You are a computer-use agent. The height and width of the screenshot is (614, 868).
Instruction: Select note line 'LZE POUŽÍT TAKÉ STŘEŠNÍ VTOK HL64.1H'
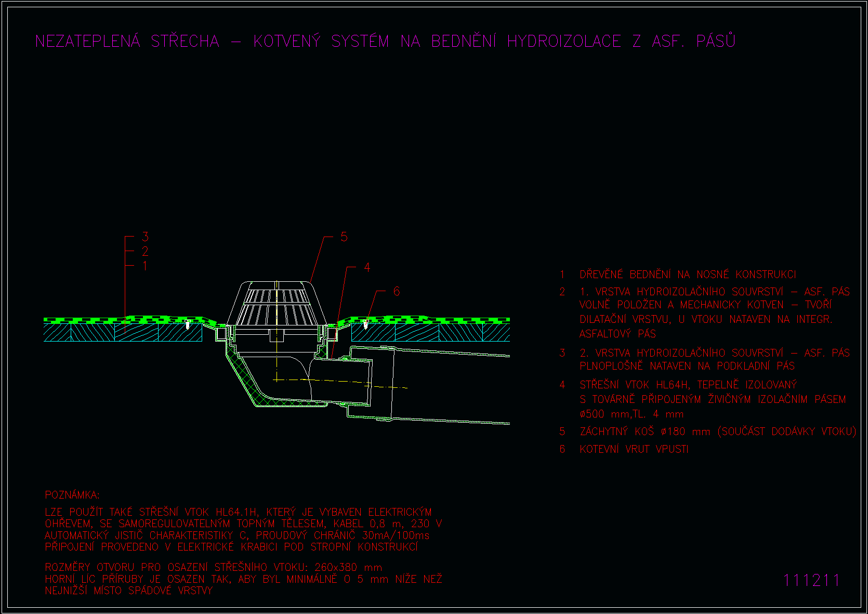tap(151, 512)
